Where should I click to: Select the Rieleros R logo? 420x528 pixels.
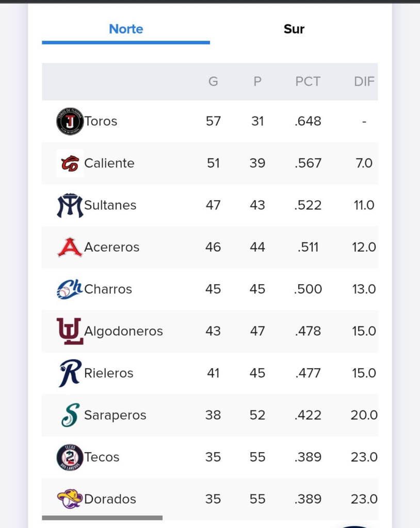(70, 373)
